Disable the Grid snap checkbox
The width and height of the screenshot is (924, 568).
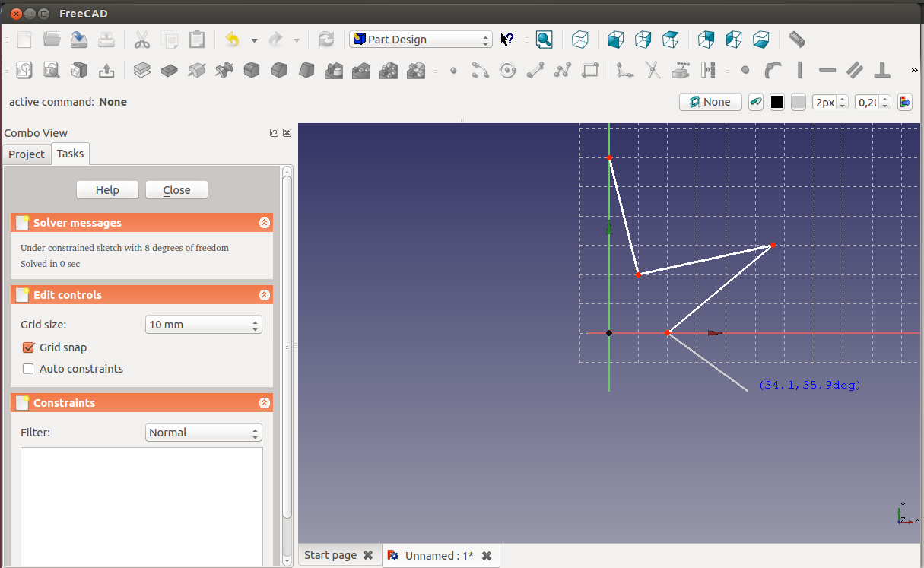click(x=29, y=347)
